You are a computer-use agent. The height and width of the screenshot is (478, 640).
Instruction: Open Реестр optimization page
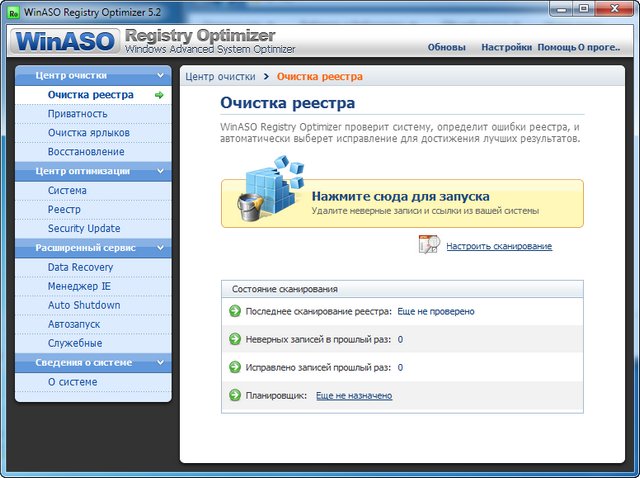93,209
